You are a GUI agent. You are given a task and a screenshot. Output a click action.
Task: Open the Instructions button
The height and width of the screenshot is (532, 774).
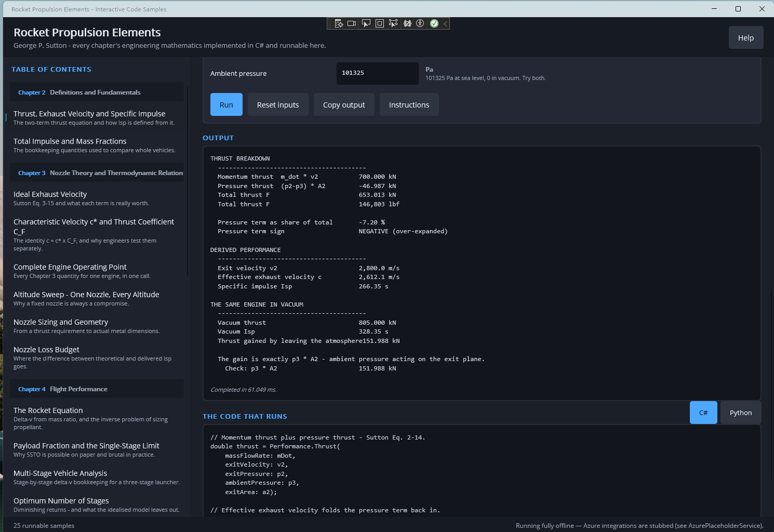click(409, 104)
